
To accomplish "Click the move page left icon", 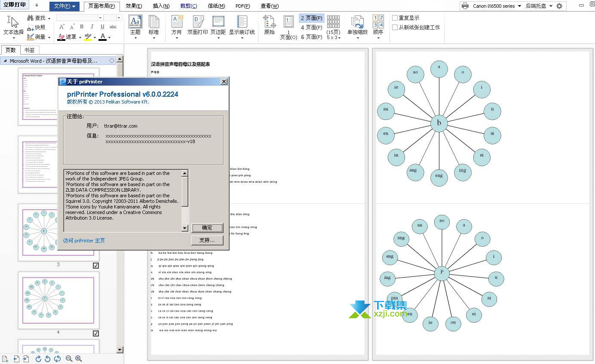I will [16, 359].
